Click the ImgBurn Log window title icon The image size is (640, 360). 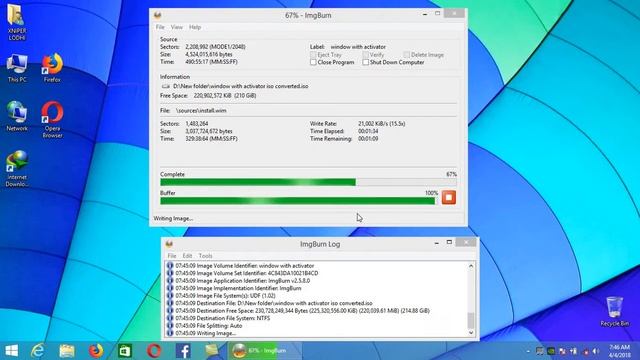coord(169,244)
